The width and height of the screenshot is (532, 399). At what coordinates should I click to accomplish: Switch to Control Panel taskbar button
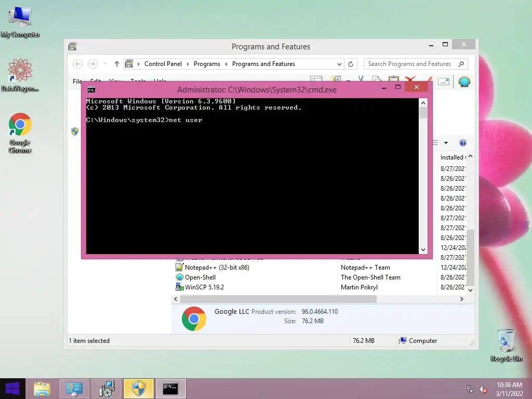(x=74, y=389)
